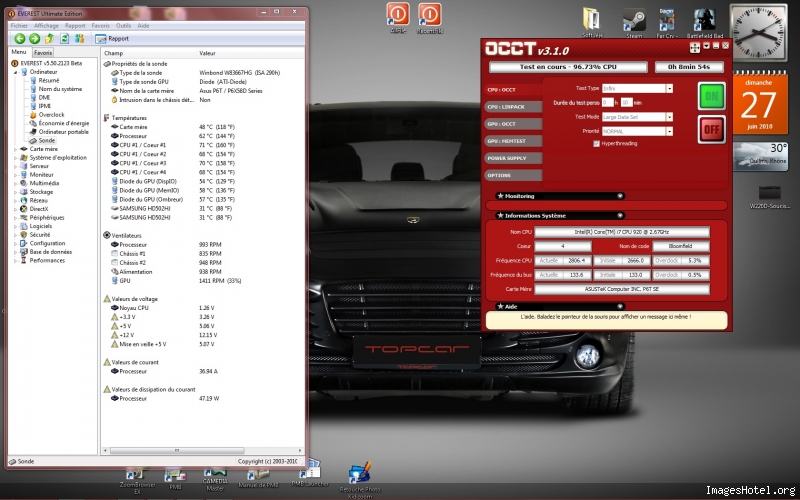This screenshot has width=800, height=500.
Task: Open the Priorité dropdown in OCCT
Action: (x=637, y=130)
